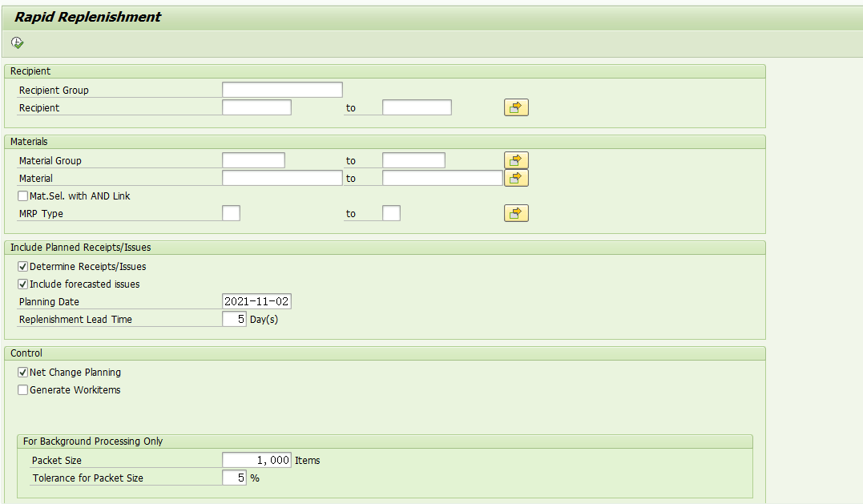863x504 pixels.
Task: Click the Recipient Group label
Action: point(54,91)
